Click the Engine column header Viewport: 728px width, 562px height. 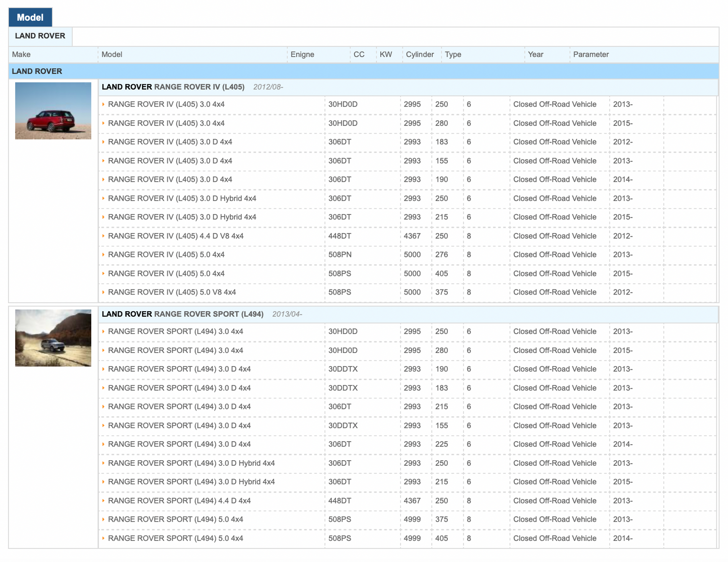(302, 54)
